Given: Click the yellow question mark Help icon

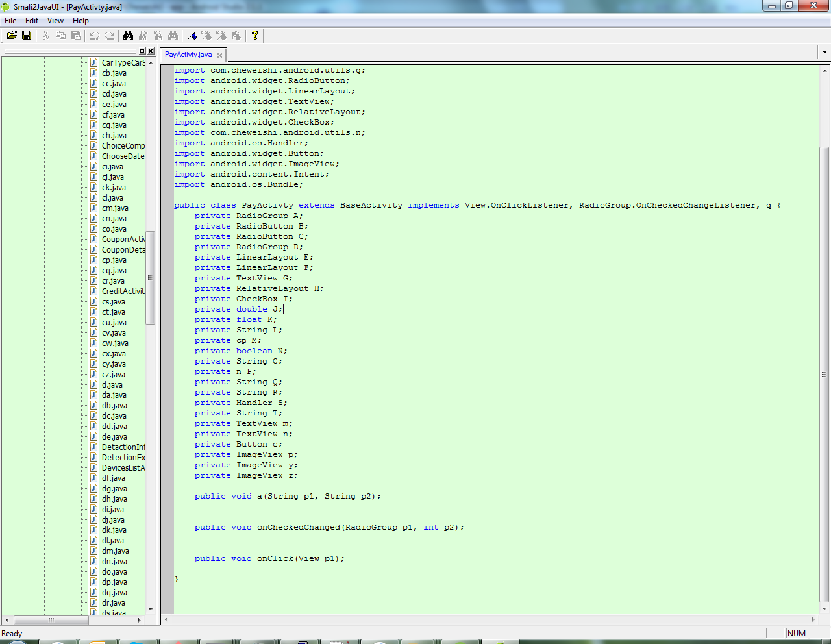Looking at the screenshot, I should [255, 35].
